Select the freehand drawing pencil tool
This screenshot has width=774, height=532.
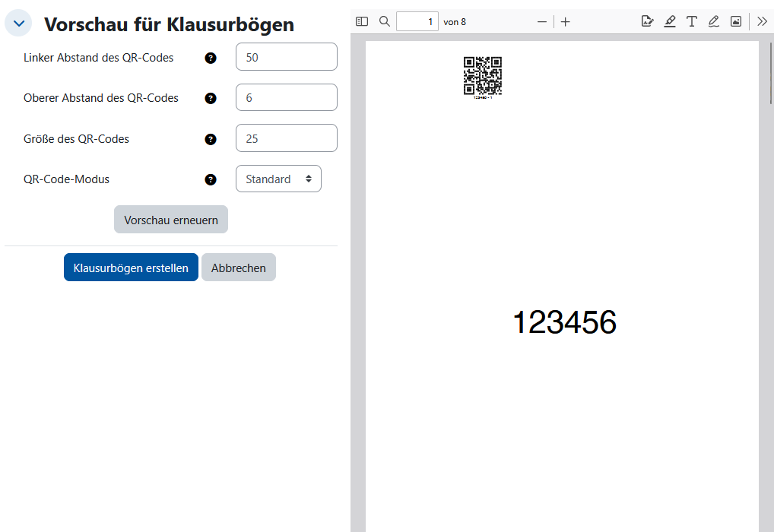(x=713, y=21)
